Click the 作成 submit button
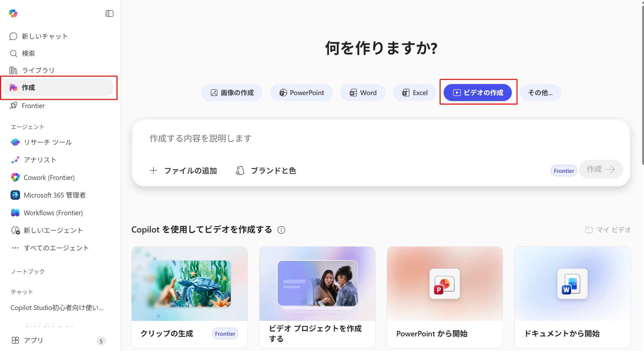The image size is (644, 351). (601, 169)
